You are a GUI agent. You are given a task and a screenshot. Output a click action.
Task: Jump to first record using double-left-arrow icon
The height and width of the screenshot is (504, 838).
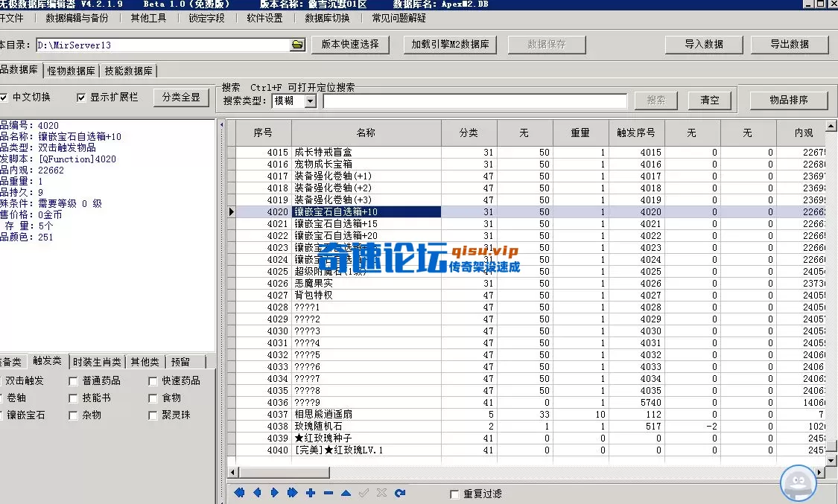[238, 492]
